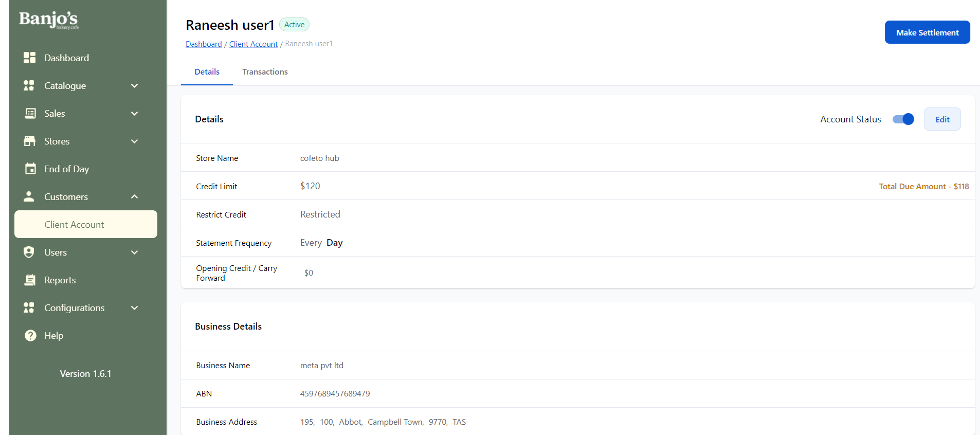Click the Users shield icon

pyautogui.click(x=29, y=252)
